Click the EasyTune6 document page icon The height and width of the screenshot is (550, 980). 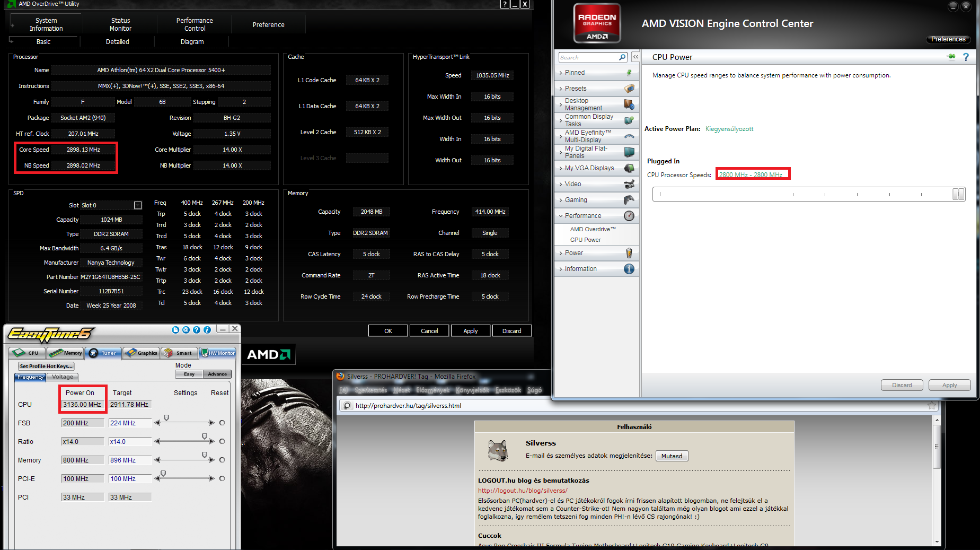click(175, 330)
